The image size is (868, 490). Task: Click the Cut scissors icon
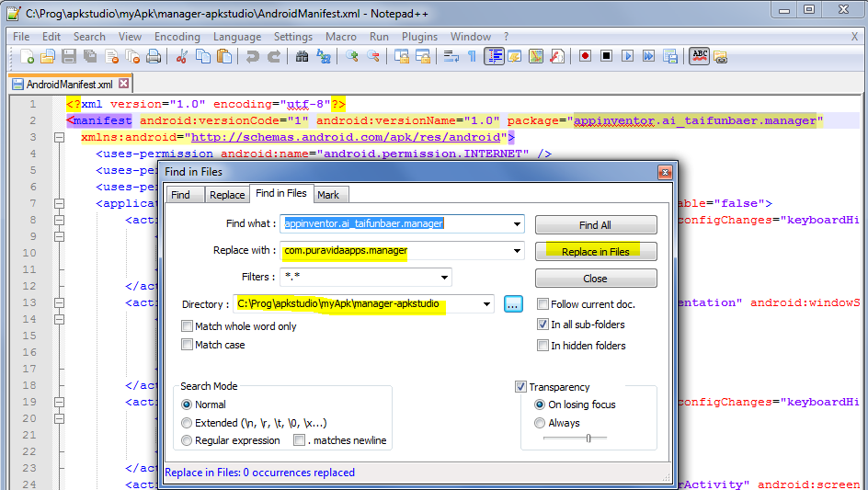[x=181, y=57]
